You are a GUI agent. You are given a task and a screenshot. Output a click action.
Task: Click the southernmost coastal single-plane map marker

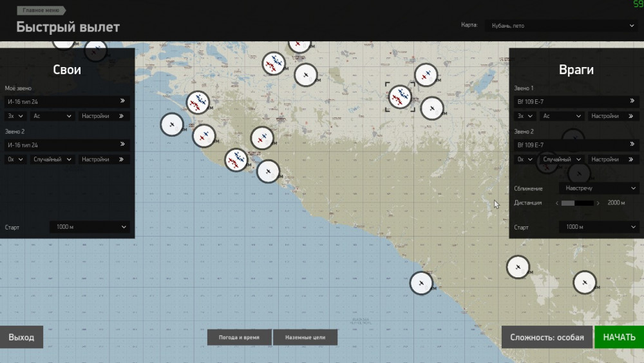click(421, 283)
